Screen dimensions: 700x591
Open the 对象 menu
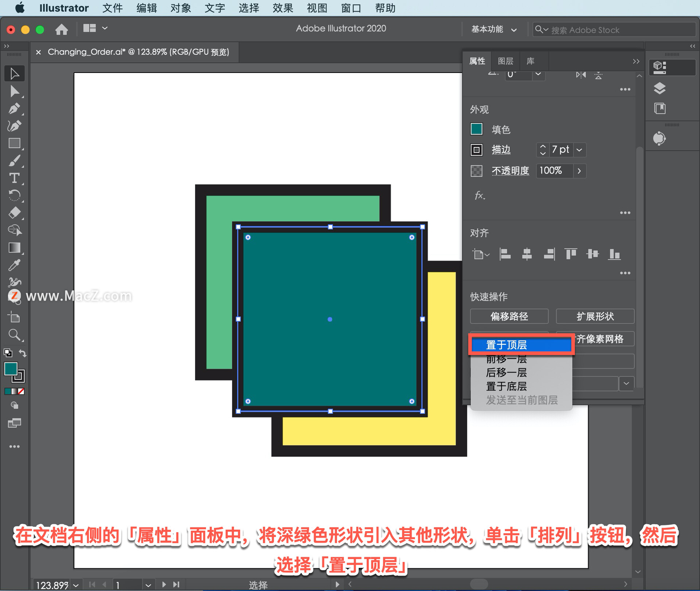tap(181, 8)
